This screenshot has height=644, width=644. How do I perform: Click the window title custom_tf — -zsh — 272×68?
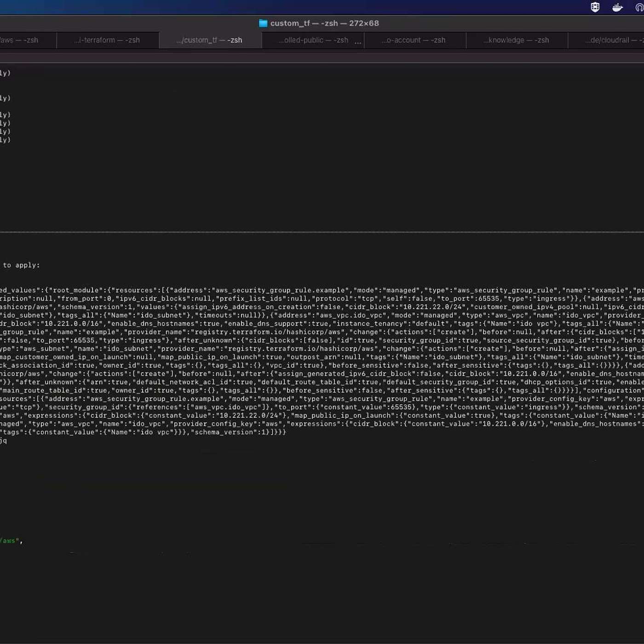[324, 23]
